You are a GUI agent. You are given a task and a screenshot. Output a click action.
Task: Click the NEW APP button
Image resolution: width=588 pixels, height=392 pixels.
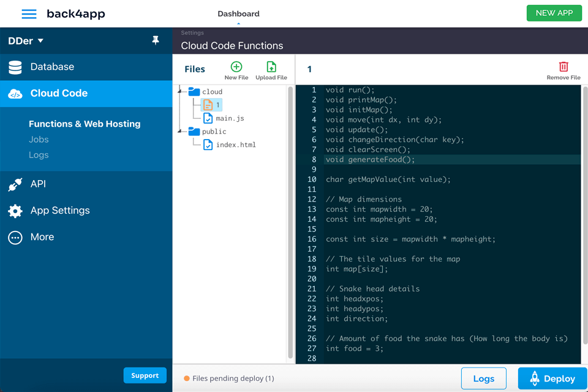554,13
